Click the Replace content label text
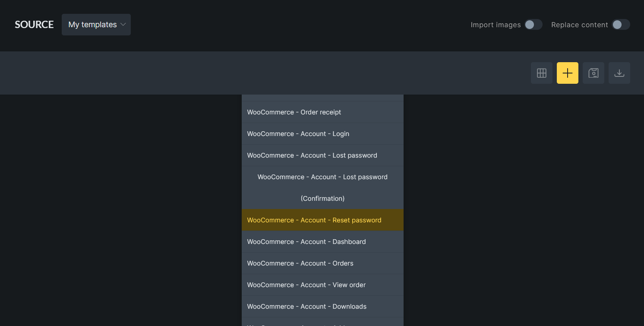 pyautogui.click(x=579, y=25)
